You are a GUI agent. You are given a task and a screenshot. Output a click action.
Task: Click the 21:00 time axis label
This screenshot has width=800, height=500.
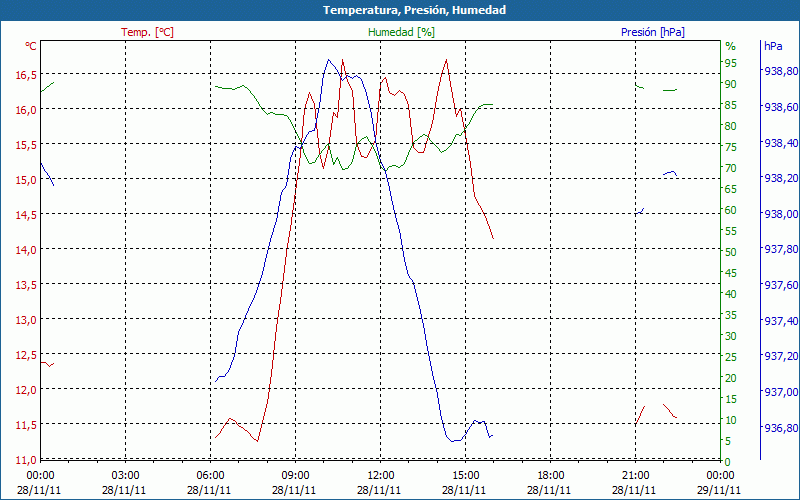(636, 476)
